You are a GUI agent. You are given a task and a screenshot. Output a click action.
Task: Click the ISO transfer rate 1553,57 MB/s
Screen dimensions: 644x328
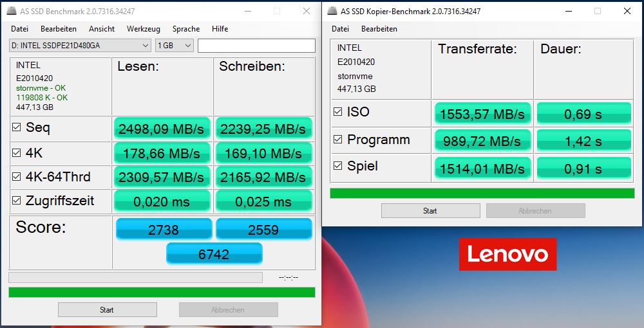point(482,114)
